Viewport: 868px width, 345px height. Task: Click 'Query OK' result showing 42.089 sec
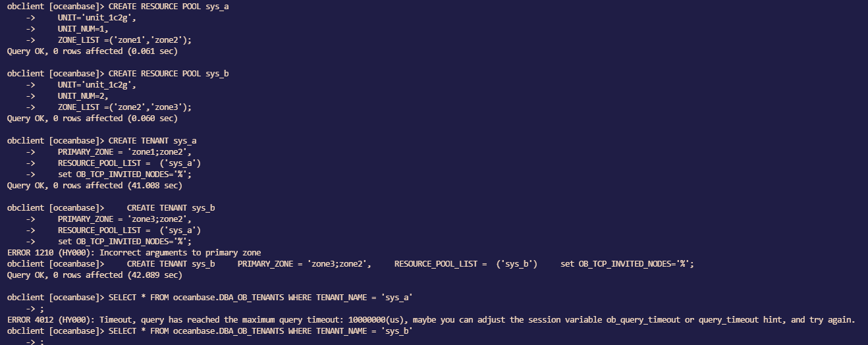coord(94,275)
